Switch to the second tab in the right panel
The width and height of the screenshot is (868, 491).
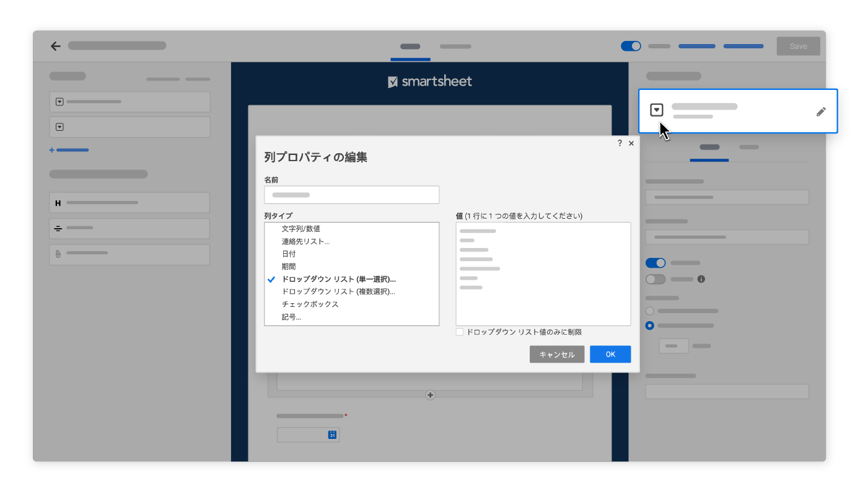[x=749, y=148]
